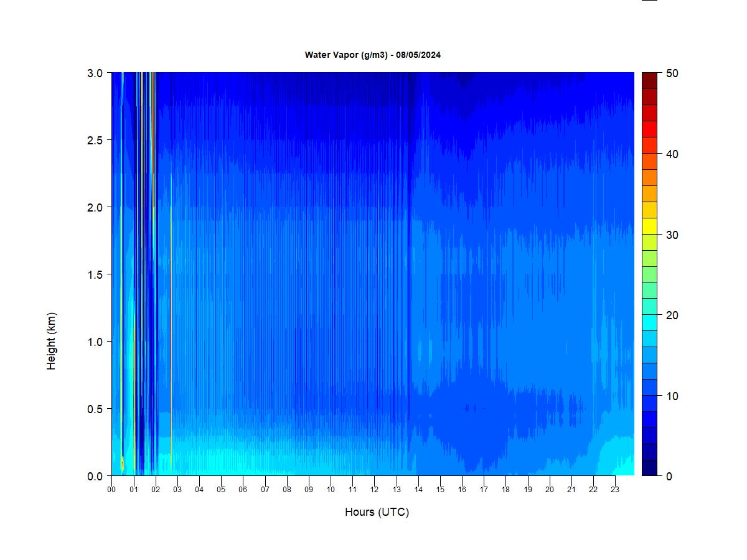Select the 0.5 height tick label
The width and height of the screenshot is (747, 560).
click(x=95, y=409)
